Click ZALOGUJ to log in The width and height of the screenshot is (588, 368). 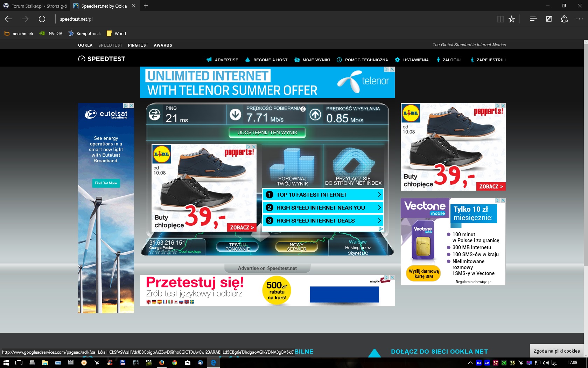(449, 60)
